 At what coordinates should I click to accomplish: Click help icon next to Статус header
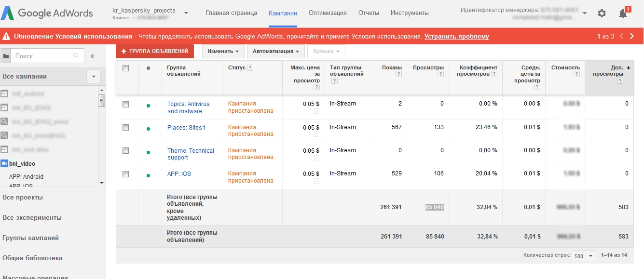pos(250,68)
